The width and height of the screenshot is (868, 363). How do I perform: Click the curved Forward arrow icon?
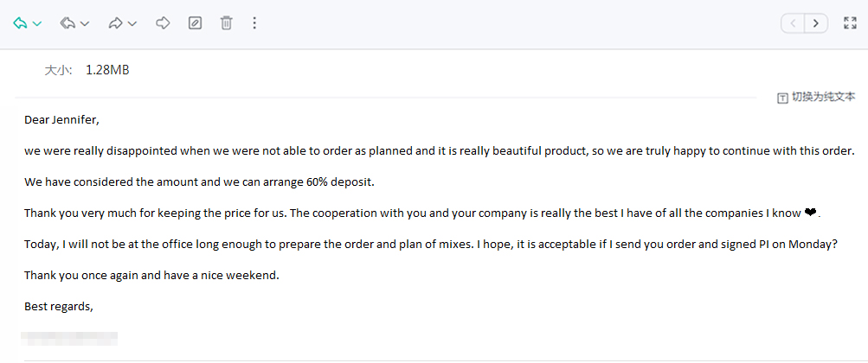click(115, 23)
